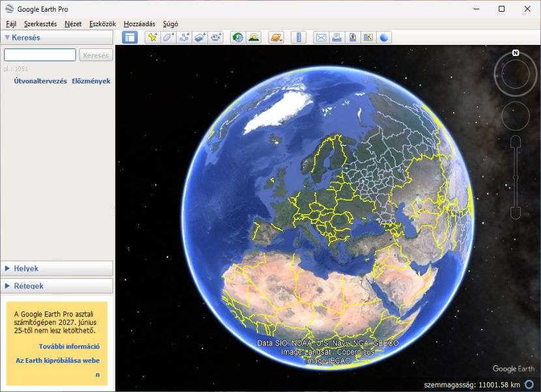Click the Move joystick circle

516,116
